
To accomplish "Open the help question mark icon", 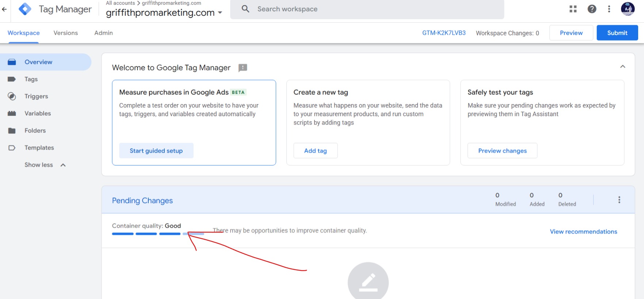I will coord(592,9).
